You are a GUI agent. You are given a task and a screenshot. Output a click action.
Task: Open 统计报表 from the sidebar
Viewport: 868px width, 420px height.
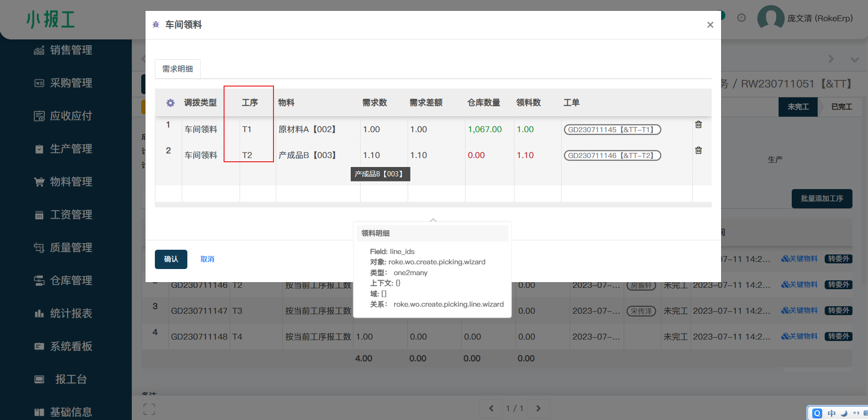[x=71, y=313]
